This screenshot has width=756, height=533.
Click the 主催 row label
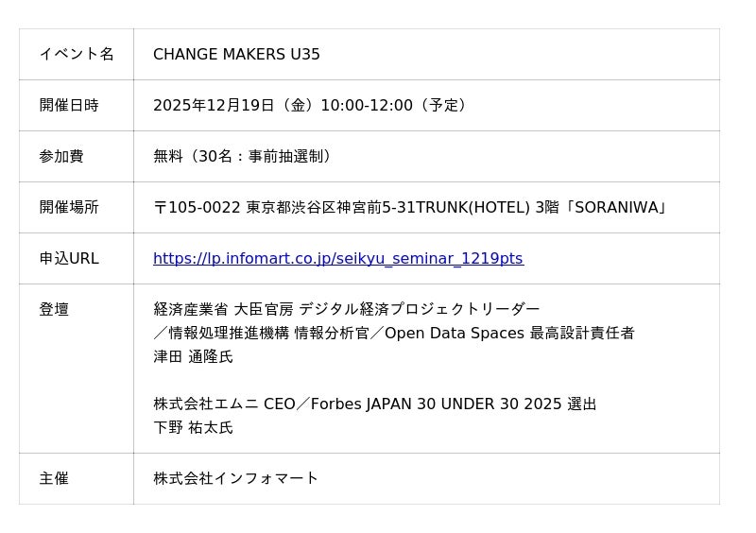[x=54, y=479]
